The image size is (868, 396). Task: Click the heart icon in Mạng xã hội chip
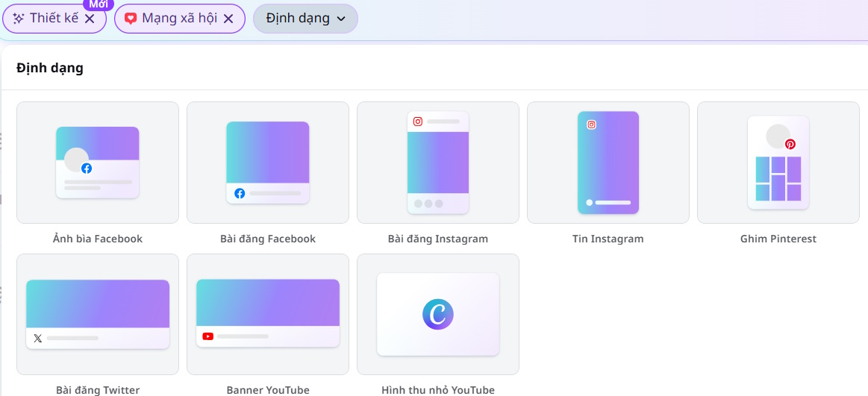click(x=131, y=19)
